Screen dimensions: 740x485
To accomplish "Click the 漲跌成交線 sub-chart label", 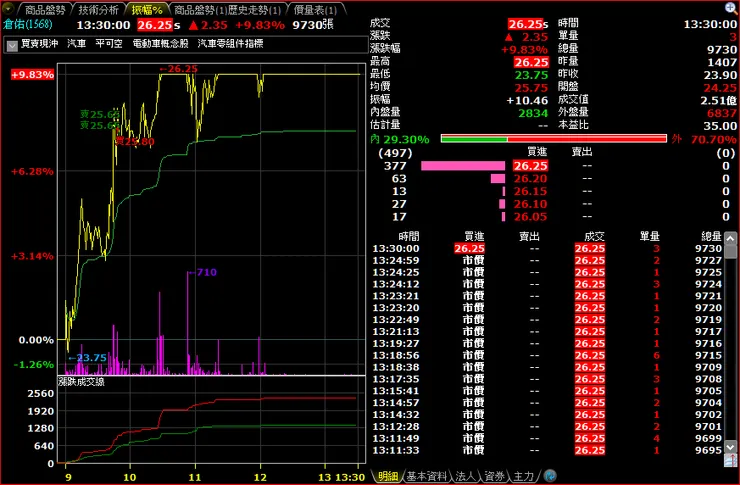I will point(81,382).
